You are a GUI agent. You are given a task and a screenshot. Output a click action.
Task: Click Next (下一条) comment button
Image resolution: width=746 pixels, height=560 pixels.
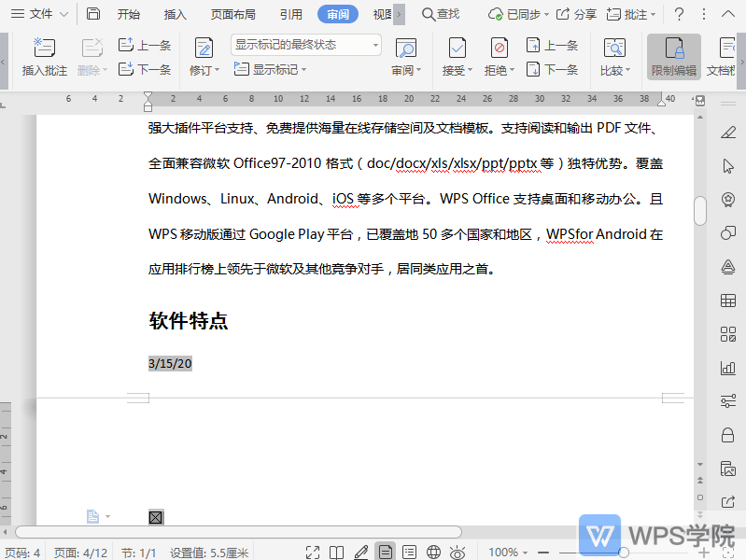pos(145,70)
